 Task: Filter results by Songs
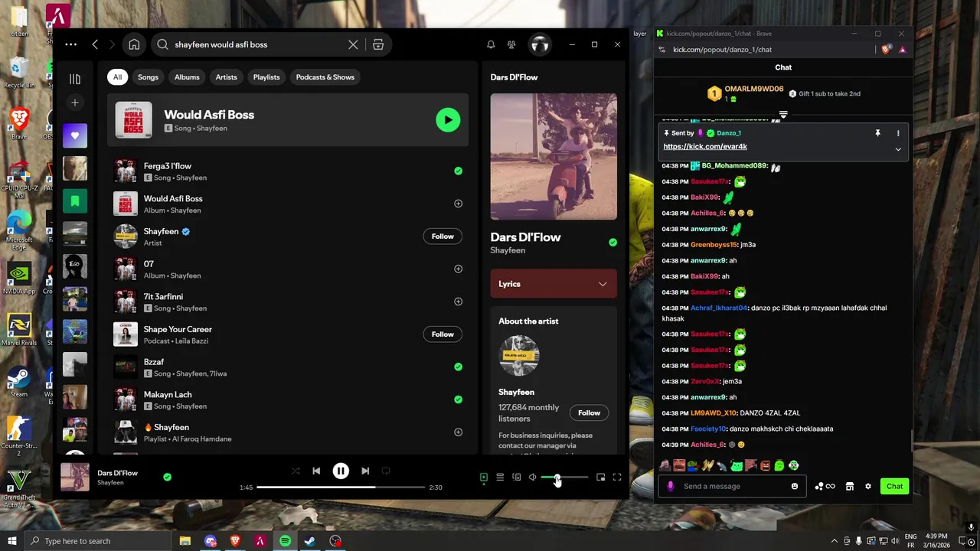148,77
